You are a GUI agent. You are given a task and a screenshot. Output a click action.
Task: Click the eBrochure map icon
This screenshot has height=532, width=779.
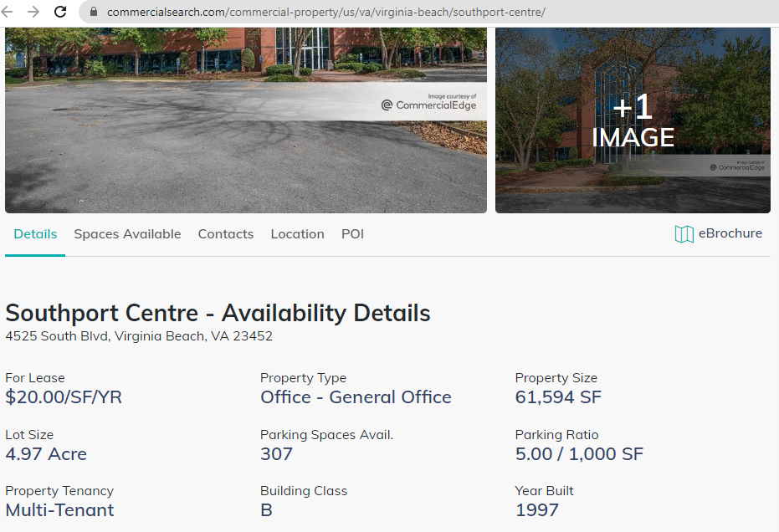[x=684, y=234]
